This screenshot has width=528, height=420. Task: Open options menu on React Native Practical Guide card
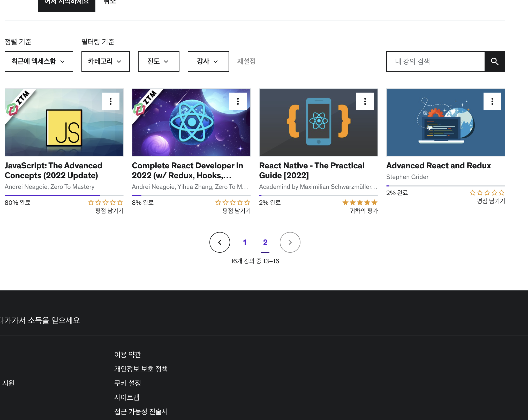(x=365, y=101)
